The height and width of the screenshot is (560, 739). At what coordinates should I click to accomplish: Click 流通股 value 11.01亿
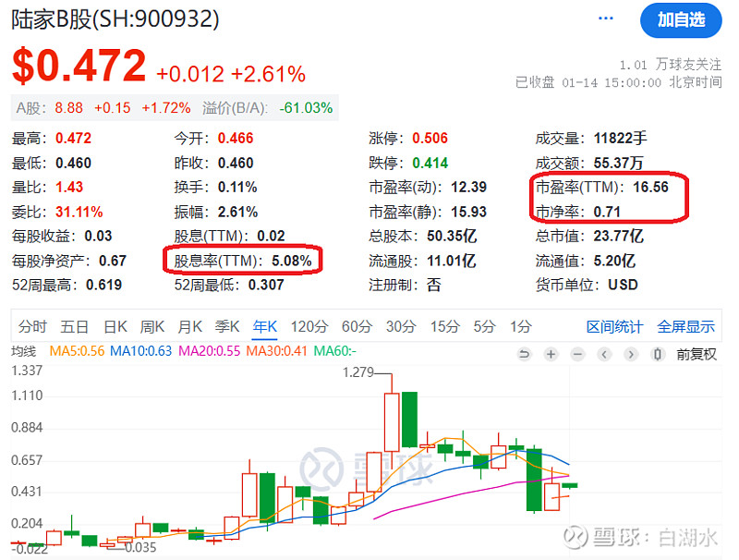tap(451, 261)
